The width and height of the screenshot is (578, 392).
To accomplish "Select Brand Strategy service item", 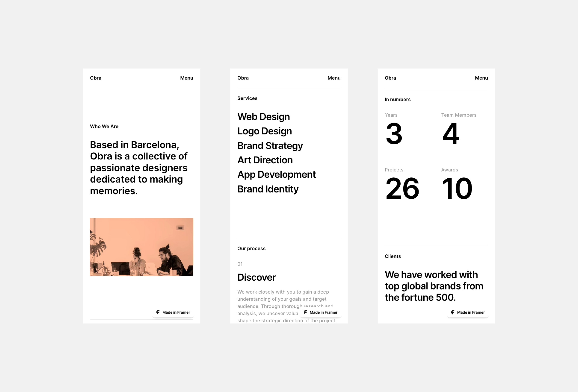I will [x=270, y=145].
